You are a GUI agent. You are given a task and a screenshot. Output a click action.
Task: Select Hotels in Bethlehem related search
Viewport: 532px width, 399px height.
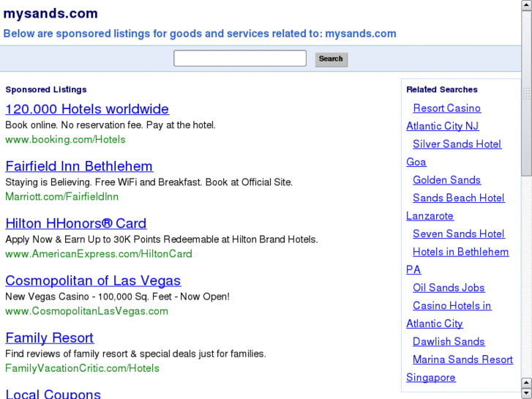tap(461, 252)
